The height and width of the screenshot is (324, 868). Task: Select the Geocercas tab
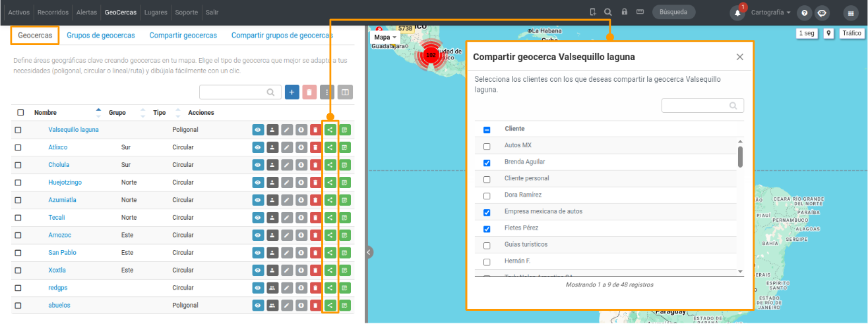pos(35,35)
